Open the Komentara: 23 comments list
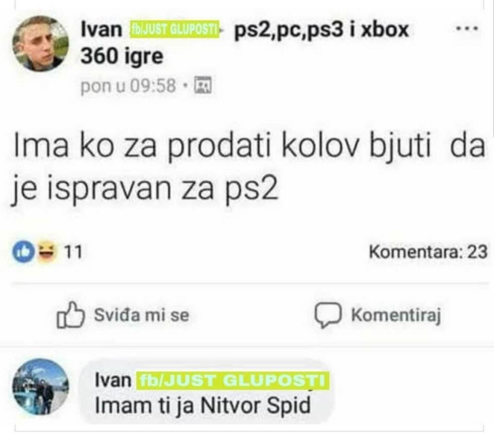Screen dimensions: 494x448 tap(428, 252)
